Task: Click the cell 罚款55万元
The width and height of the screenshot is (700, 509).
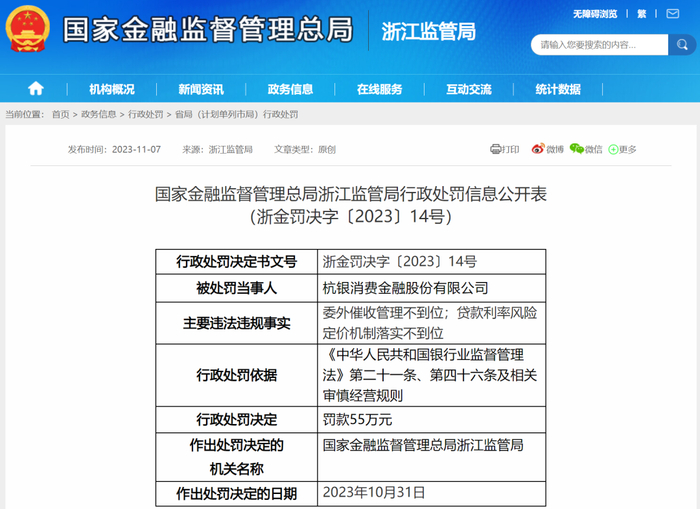Action: pyautogui.click(x=432, y=420)
